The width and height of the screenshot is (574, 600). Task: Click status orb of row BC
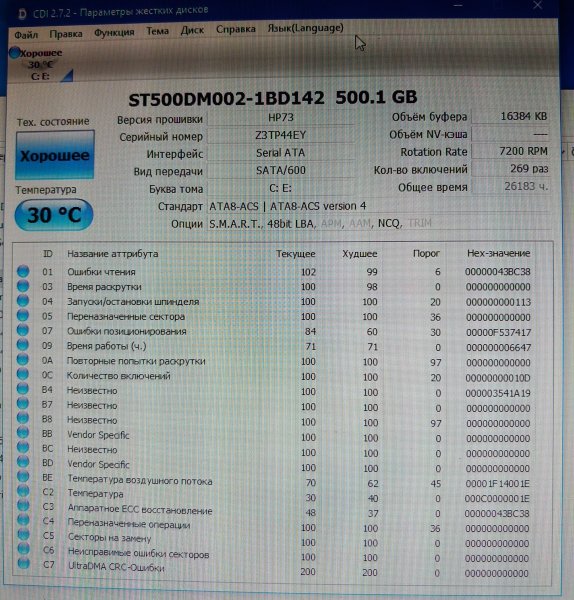tap(23, 447)
